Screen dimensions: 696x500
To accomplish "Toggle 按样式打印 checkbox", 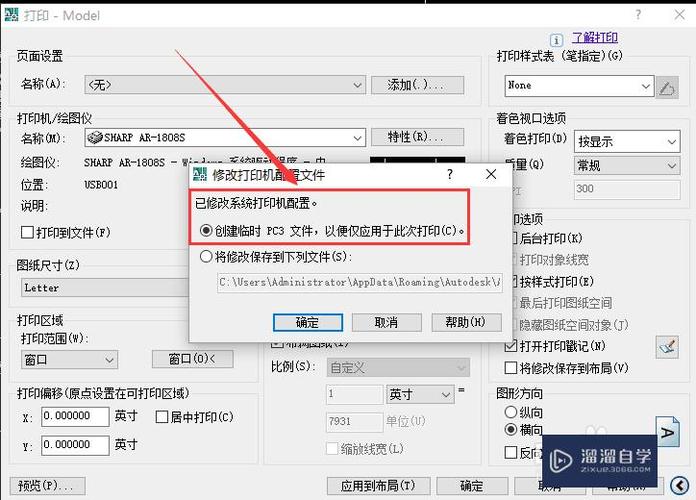I will coord(513,281).
